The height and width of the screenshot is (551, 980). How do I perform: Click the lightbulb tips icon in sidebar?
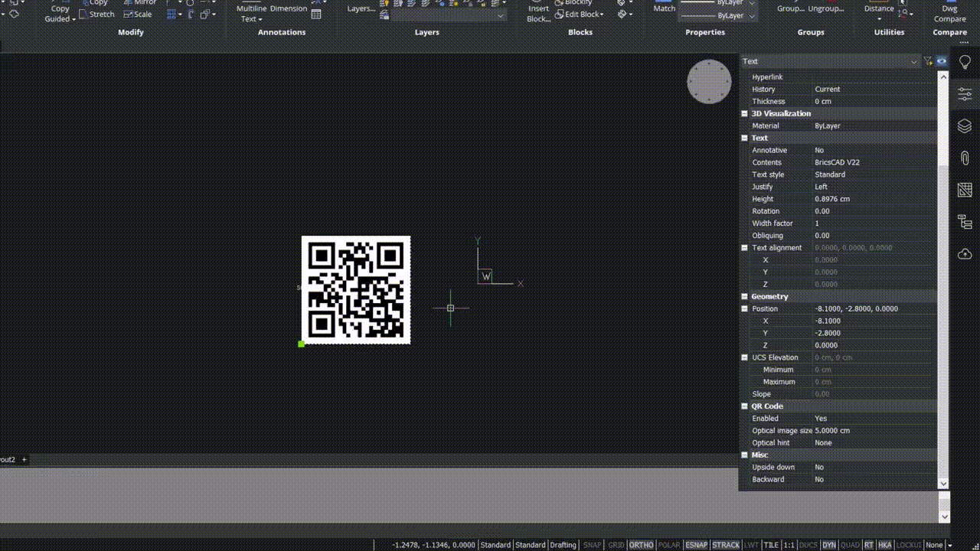click(x=965, y=62)
